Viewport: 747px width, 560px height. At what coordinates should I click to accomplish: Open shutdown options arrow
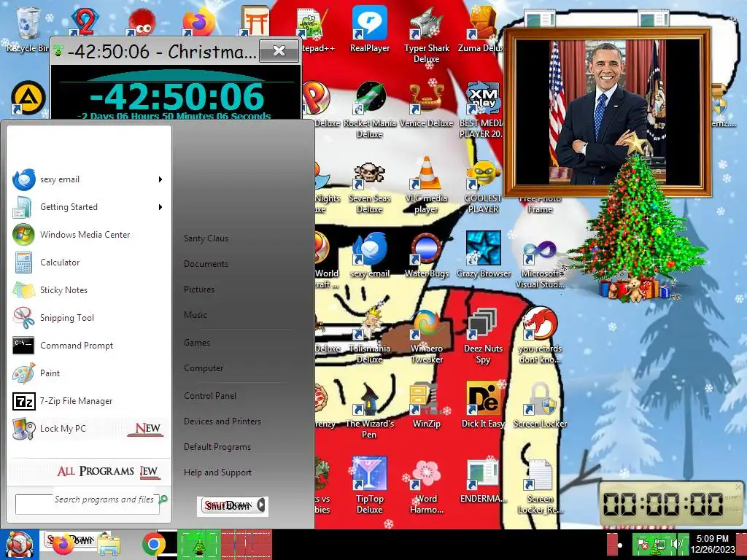pyautogui.click(x=261, y=506)
